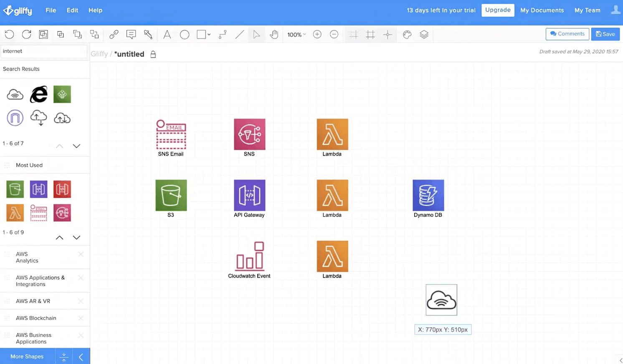This screenshot has height=364, width=623.
Task: Remove the AWS Blockchain shape library
Action: point(81,318)
